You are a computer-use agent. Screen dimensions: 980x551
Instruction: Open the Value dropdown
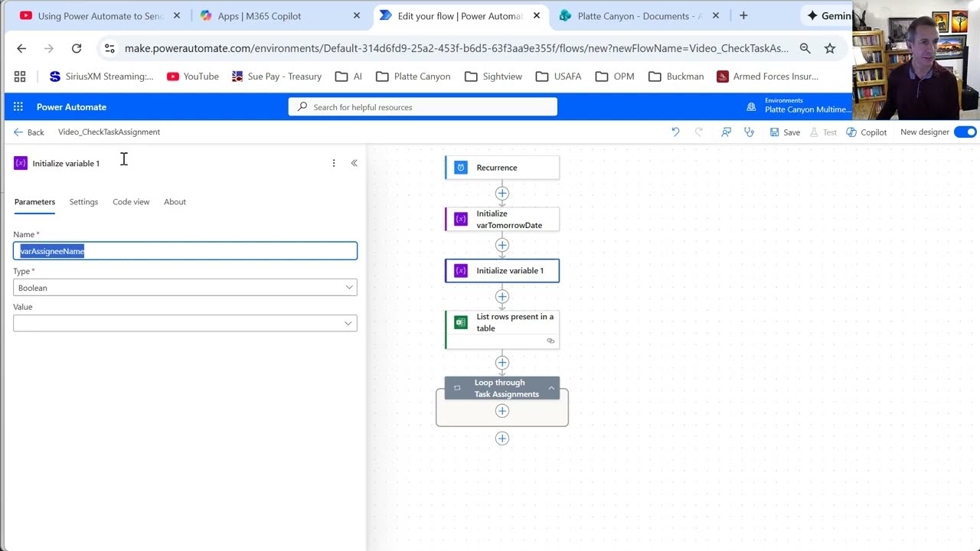point(185,323)
